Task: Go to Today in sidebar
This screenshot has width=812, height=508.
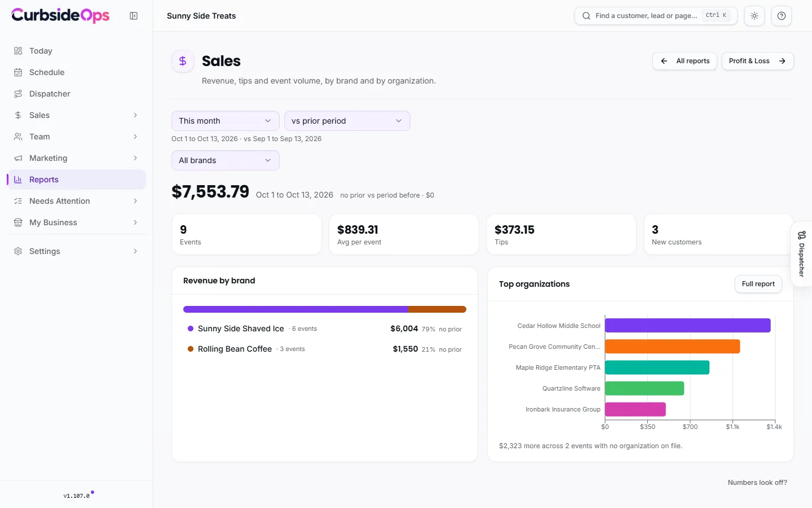Action: (76, 51)
